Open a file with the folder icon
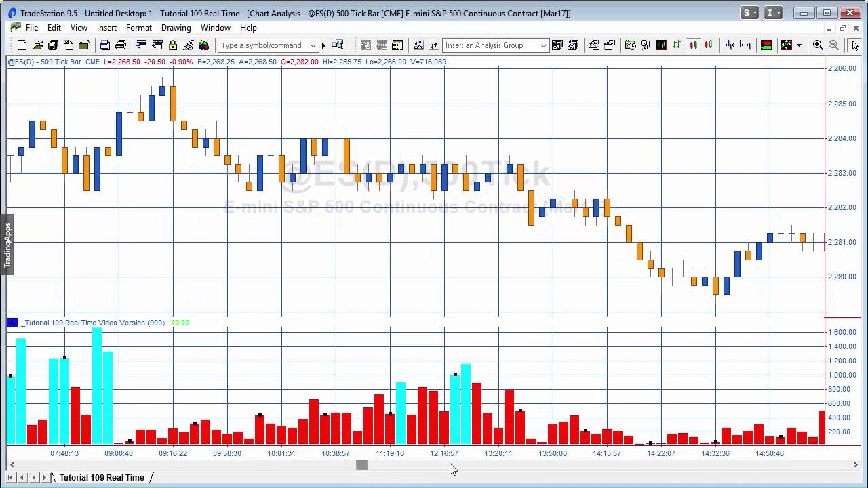Image resolution: width=868 pixels, height=488 pixels. coord(37,45)
